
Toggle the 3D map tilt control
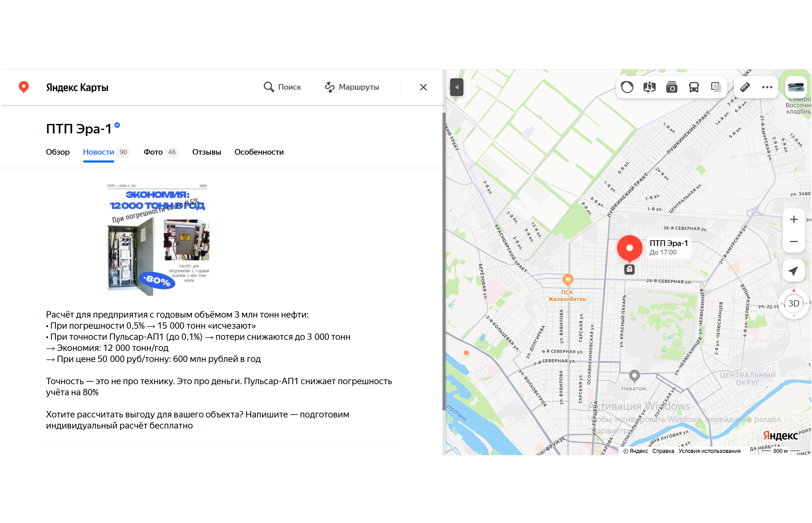pos(794,303)
